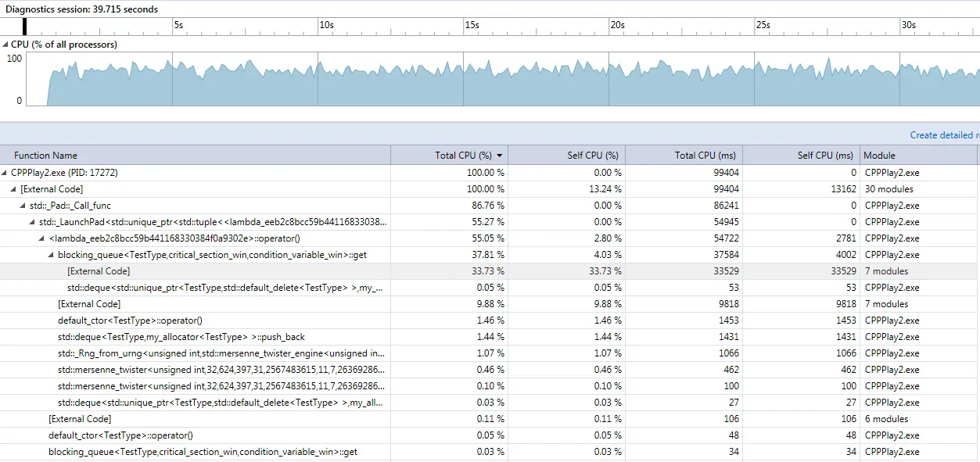
Task: Select the std::deque push_back function row
Action: [490, 336]
